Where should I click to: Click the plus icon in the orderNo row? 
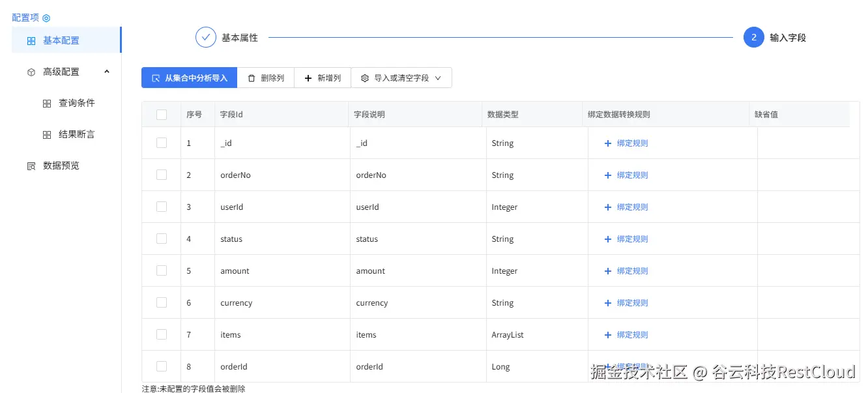(608, 175)
